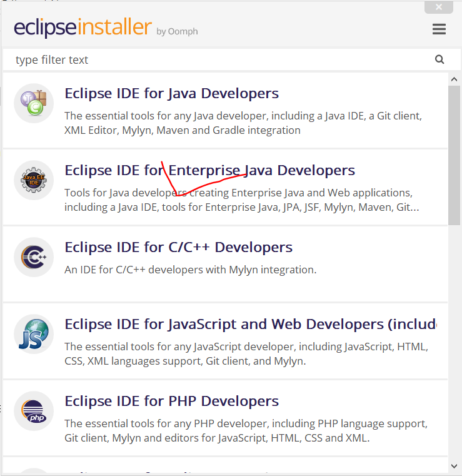Select the Java EE IDE gear icon
Image resolution: width=462 pixels, height=476 pixels.
coord(34,180)
